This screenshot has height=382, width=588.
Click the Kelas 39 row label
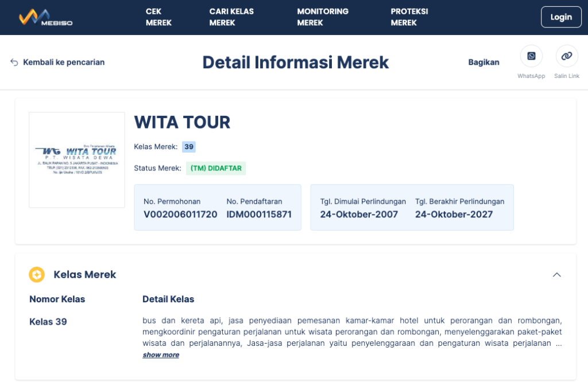48,322
